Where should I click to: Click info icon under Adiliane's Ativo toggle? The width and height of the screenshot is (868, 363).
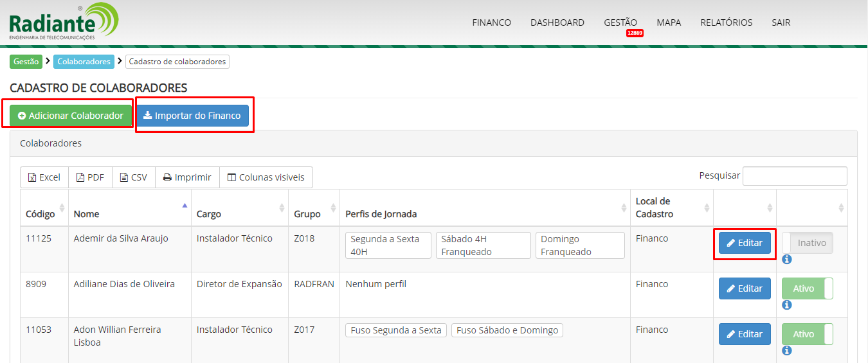click(x=786, y=305)
